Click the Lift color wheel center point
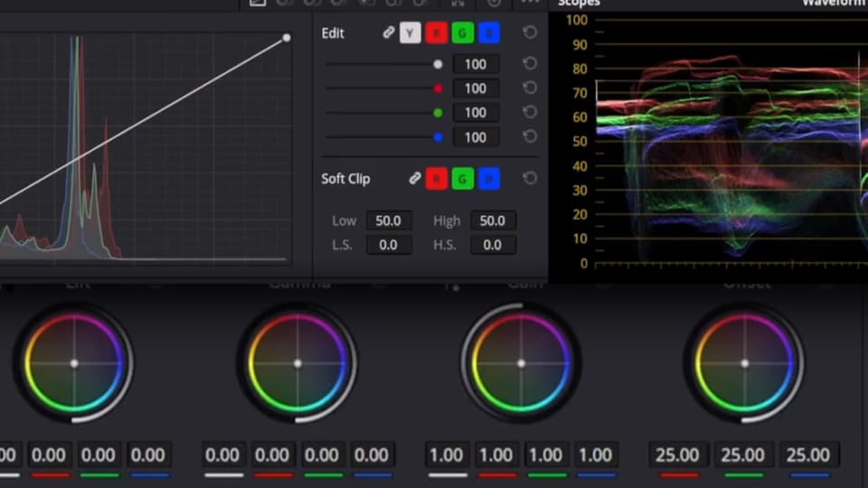The width and height of the screenshot is (868, 488). pos(74,363)
